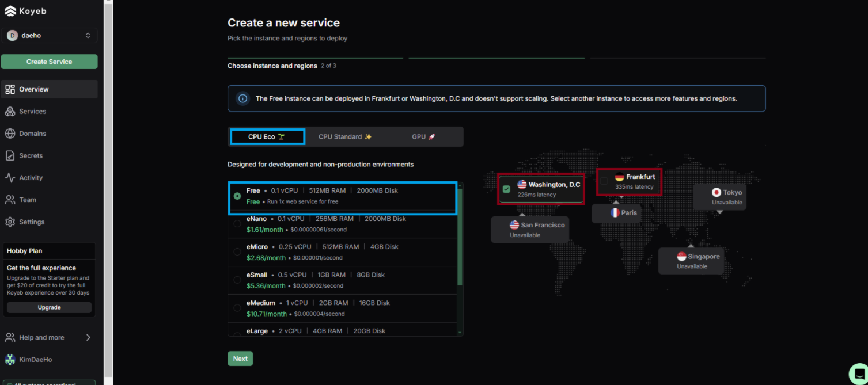This screenshot has width=868, height=385.
Task: Open Activity in the sidebar
Action: 49,178
